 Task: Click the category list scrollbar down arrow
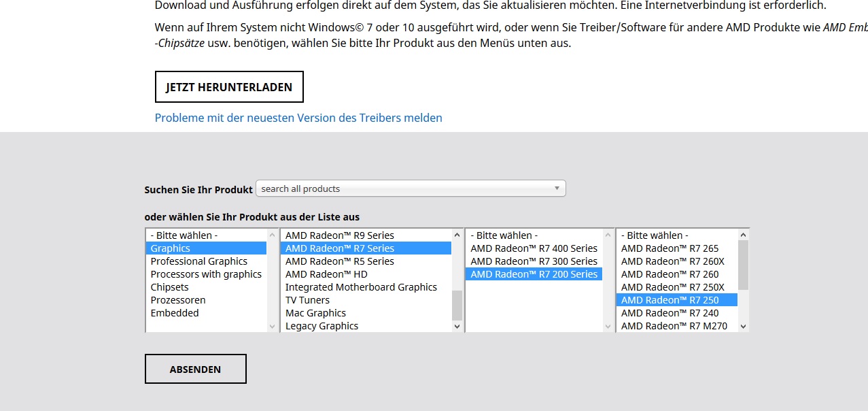273,327
